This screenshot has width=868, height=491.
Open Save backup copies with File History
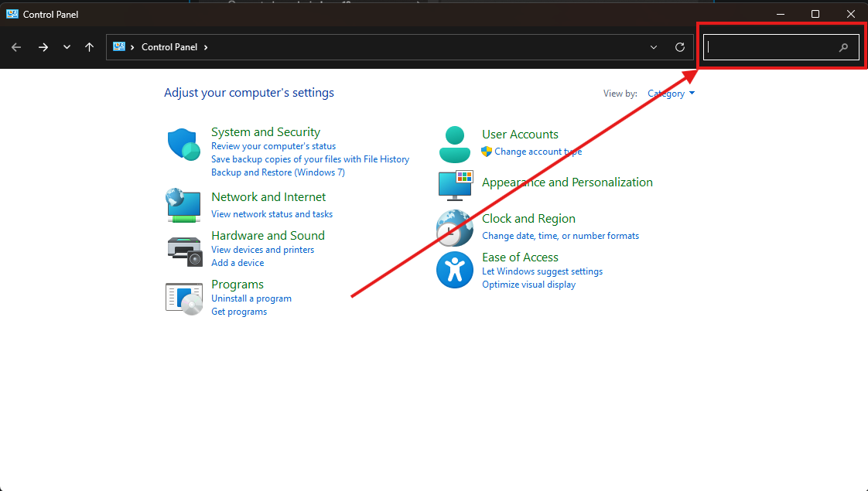(x=310, y=159)
